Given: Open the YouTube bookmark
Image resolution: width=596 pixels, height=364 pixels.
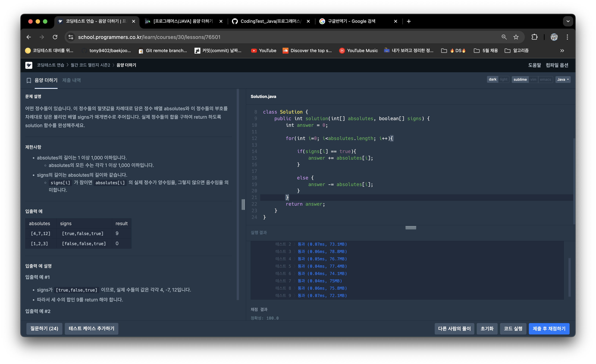Looking at the screenshot, I should [x=264, y=51].
